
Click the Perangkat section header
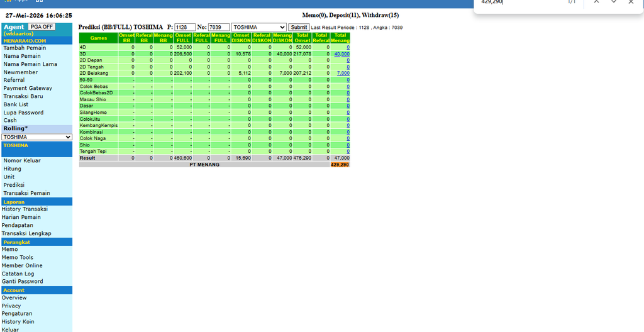coord(36,242)
